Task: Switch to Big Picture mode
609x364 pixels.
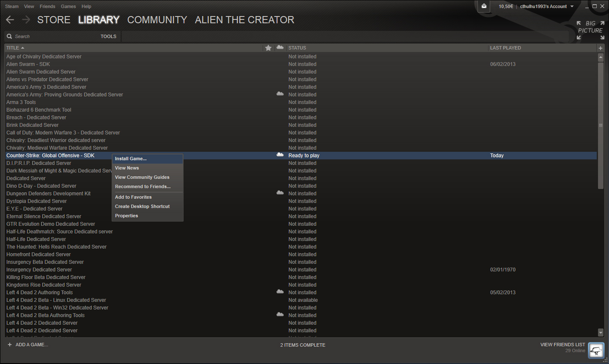Action: tap(590, 30)
